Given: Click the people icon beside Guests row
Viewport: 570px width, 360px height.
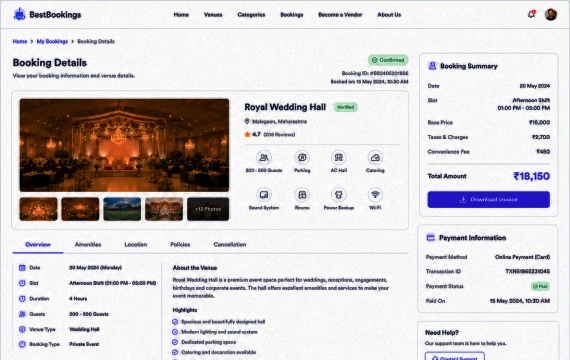Looking at the screenshot, I should coord(22,314).
